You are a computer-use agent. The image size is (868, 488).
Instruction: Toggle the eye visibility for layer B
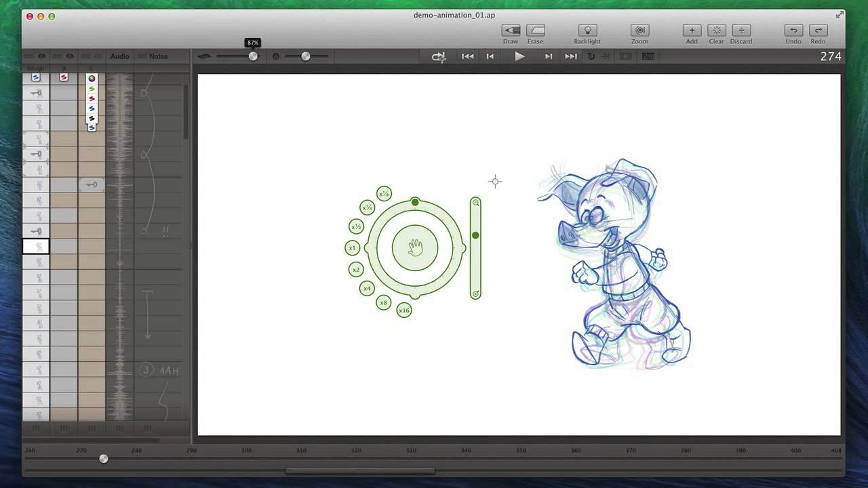click(x=70, y=56)
